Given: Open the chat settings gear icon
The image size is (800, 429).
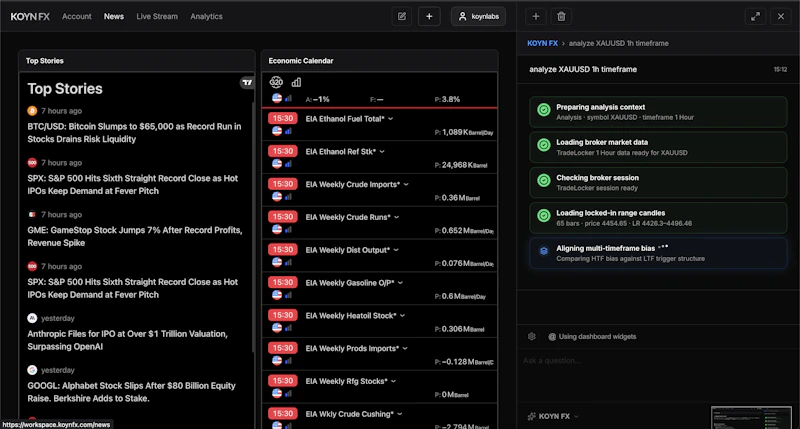Looking at the screenshot, I should 532,336.
